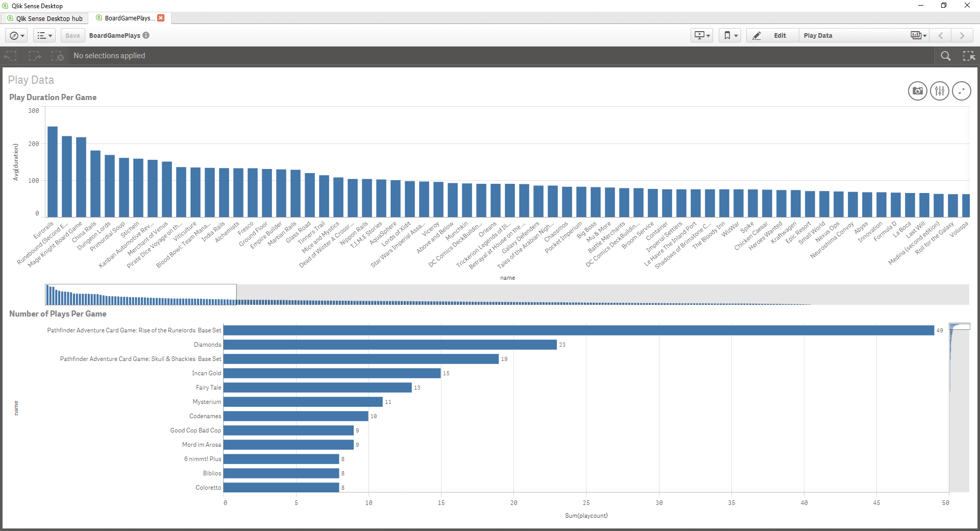Take a snapshot of the chart

click(918, 91)
